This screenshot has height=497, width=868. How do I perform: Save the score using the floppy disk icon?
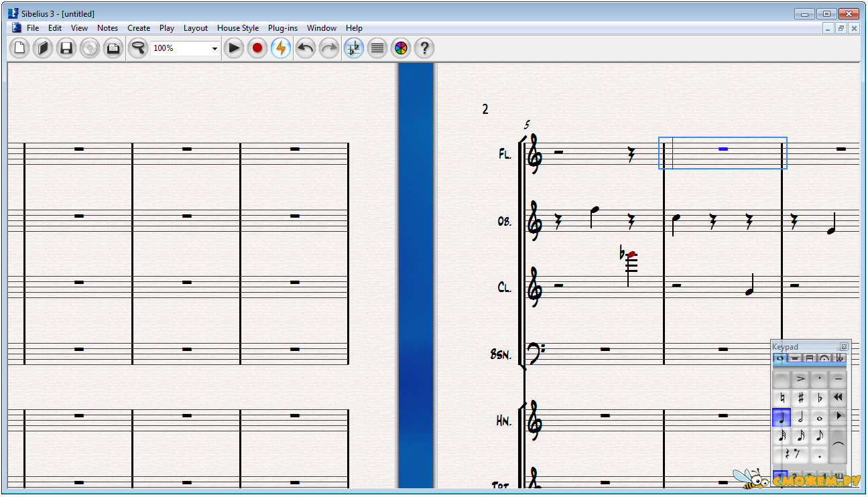coord(66,48)
